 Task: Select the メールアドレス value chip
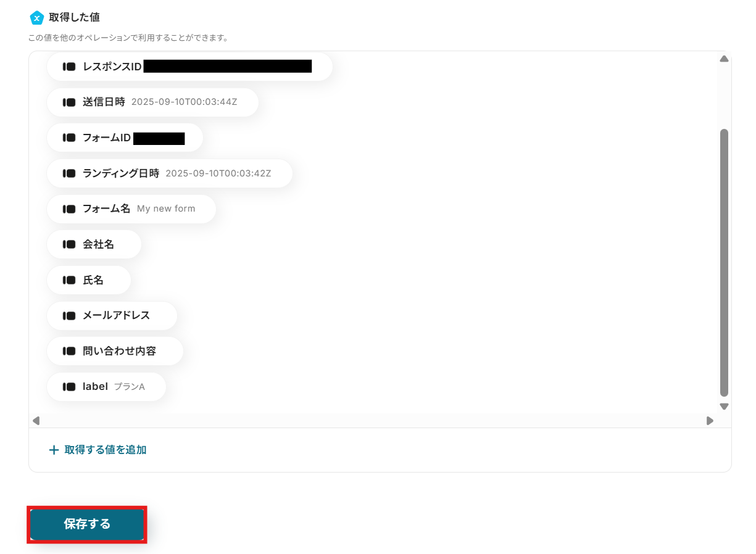tap(112, 315)
